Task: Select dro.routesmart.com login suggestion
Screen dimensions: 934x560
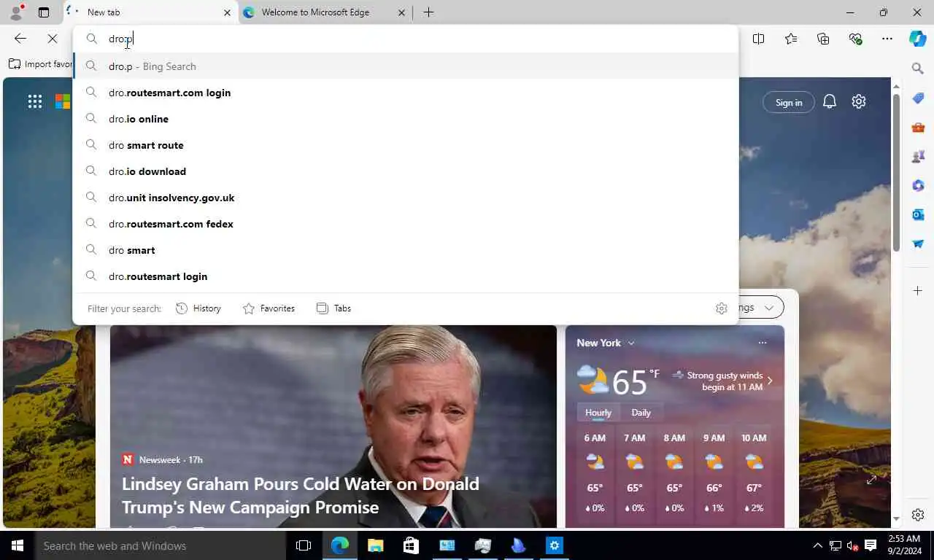Action: coord(406,93)
